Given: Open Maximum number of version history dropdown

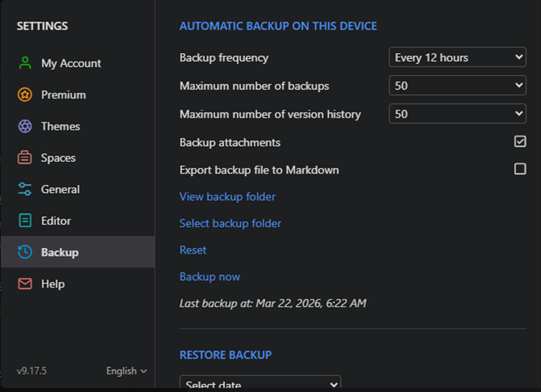Looking at the screenshot, I should 457,114.
